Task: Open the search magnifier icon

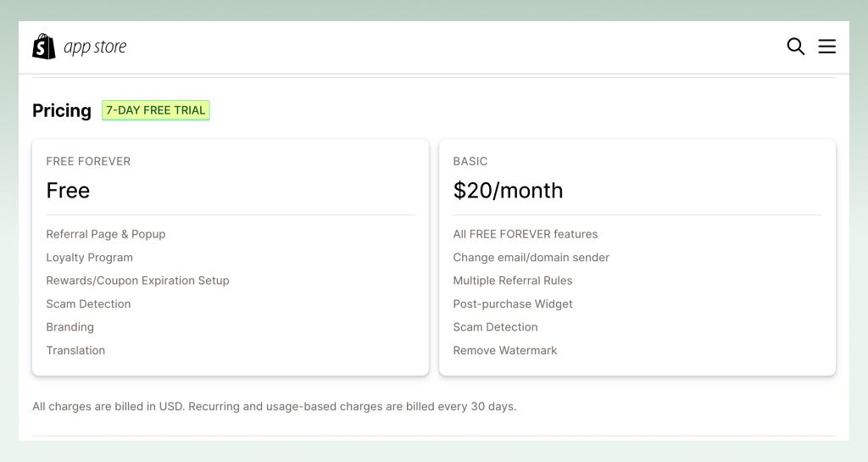Action: point(795,47)
